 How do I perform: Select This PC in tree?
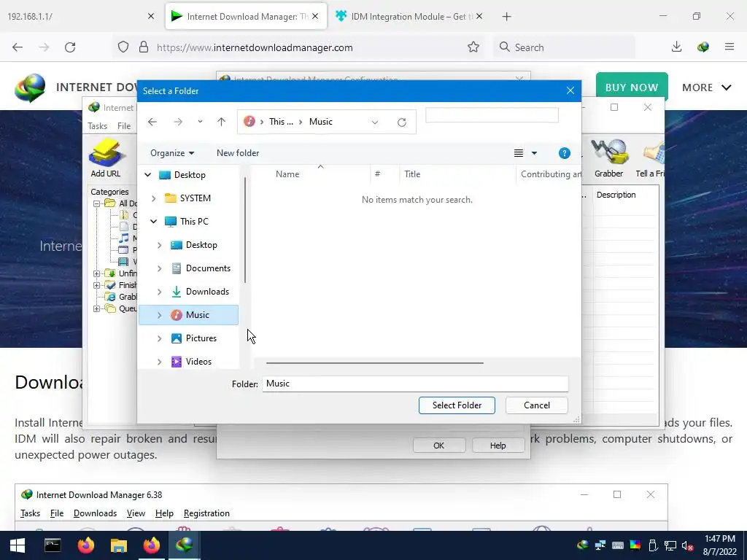(194, 222)
